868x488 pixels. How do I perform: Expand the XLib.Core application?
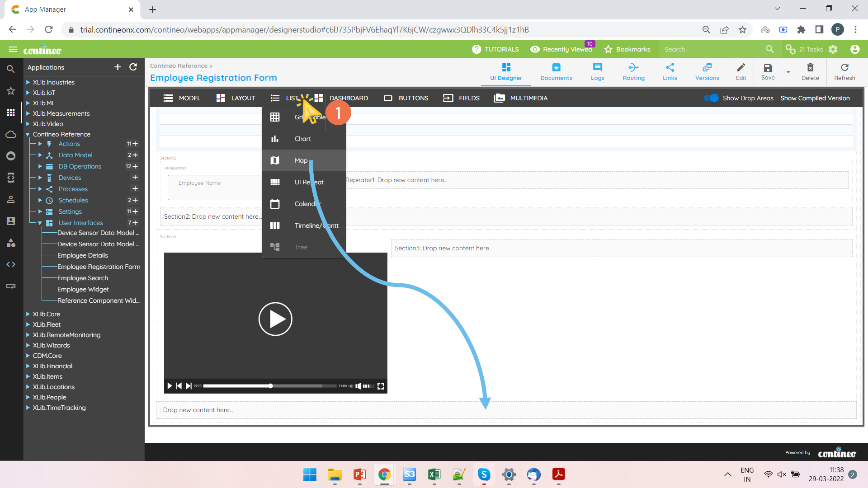tap(28, 314)
